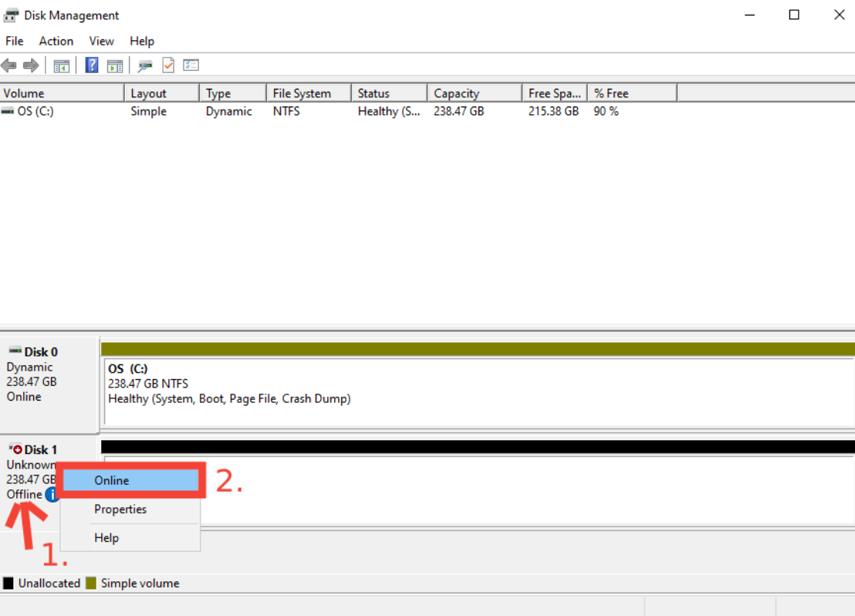Toggle the Show/Hide Action Pane icon
The image size is (855, 616).
(x=115, y=66)
